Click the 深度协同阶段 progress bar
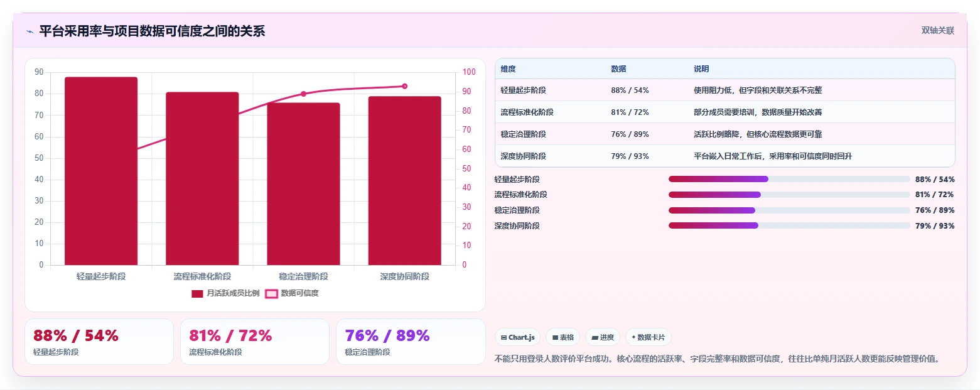980x390 pixels. point(789,225)
